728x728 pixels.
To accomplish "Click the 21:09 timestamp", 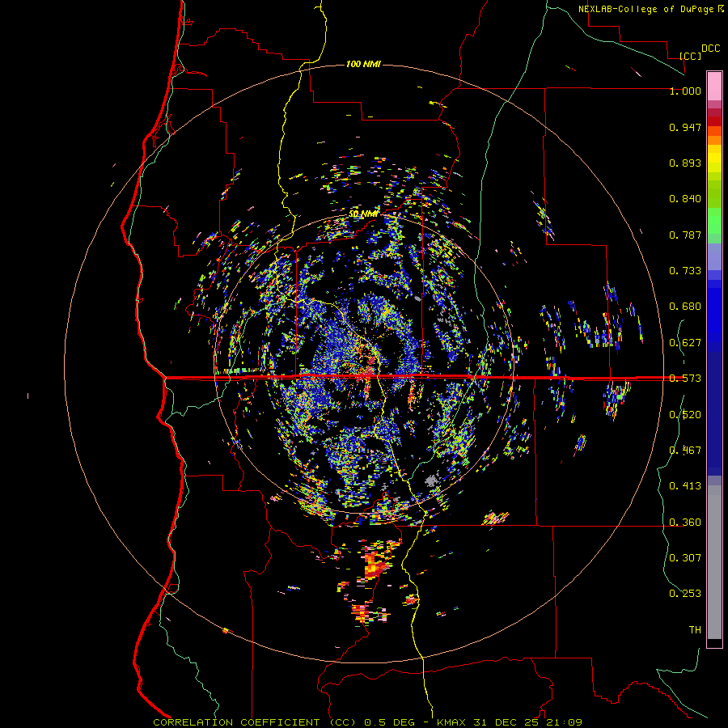I will point(564,722).
